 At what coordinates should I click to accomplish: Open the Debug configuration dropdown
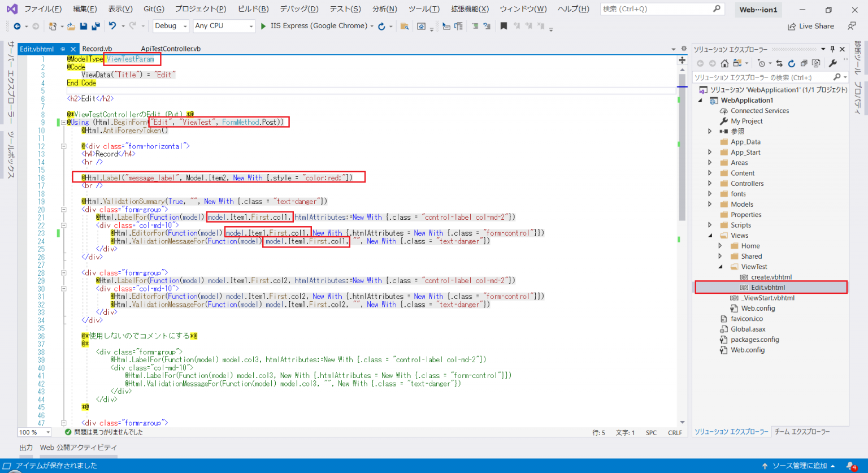coord(171,26)
